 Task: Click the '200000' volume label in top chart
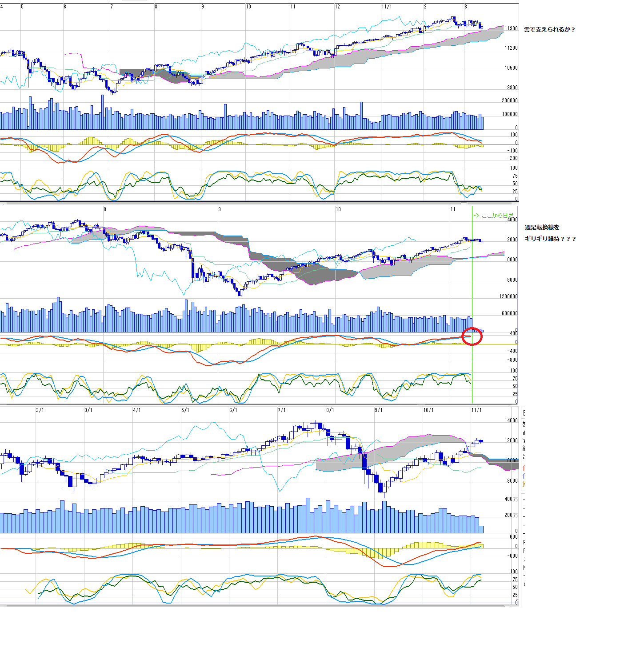[x=510, y=100]
